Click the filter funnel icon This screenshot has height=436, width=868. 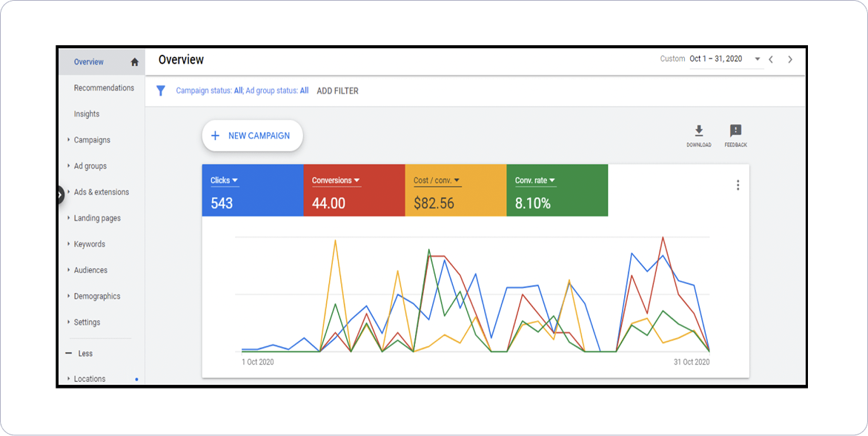pyautogui.click(x=160, y=90)
